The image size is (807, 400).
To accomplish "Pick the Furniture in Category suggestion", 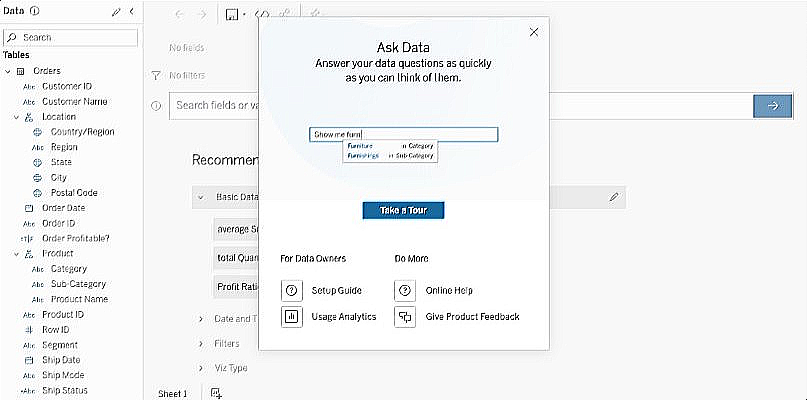I will pos(390,146).
